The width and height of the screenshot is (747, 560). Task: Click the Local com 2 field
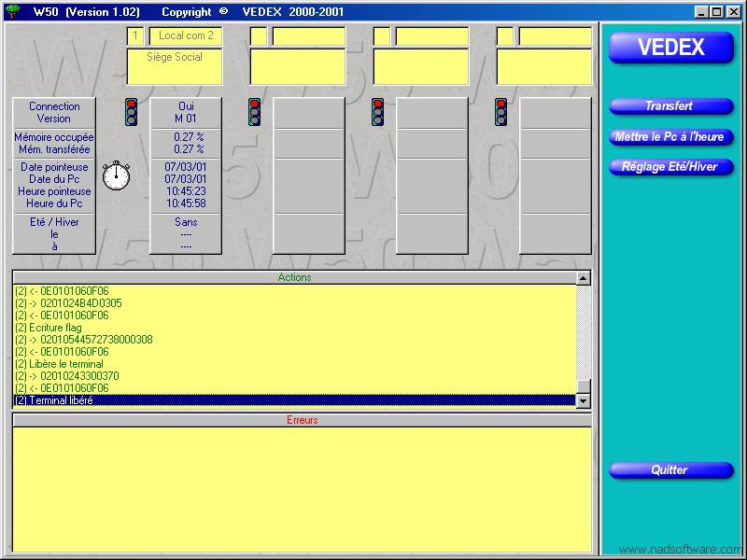(x=186, y=35)
